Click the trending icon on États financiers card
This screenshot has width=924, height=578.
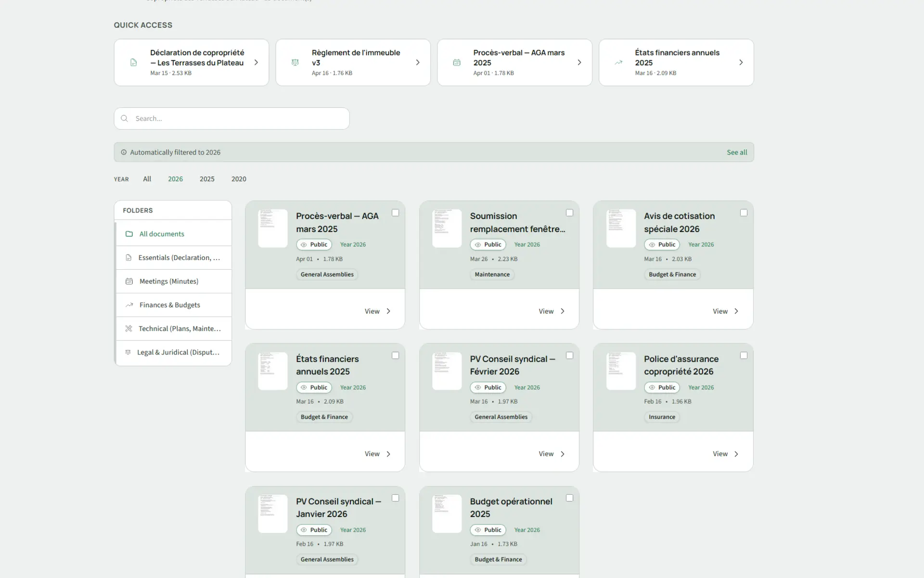pyautogui.click(x=618, y=62)
